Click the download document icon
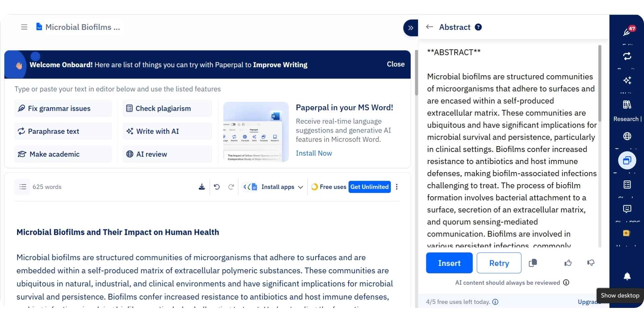 pyautogui.click(x=202, y=187)
